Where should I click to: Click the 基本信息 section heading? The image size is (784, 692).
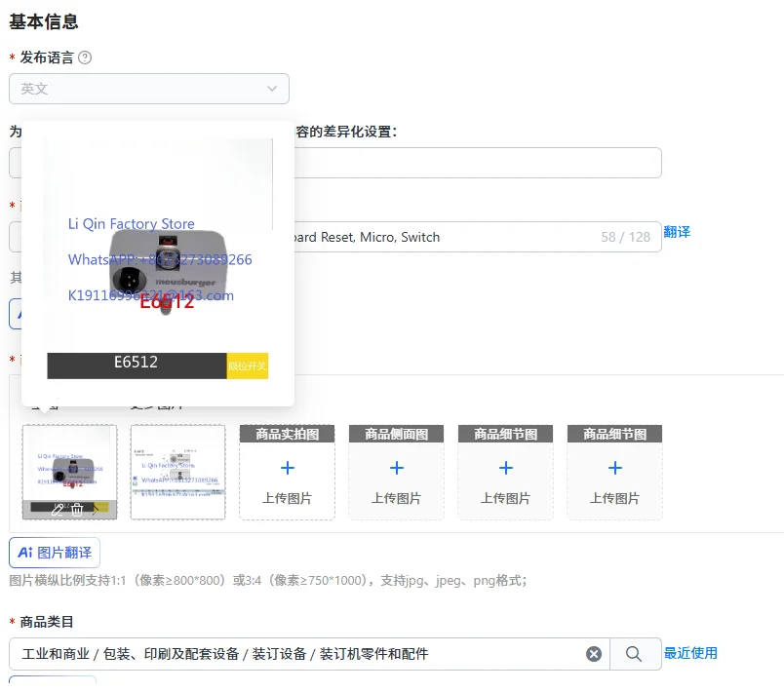click(x=44, y=22)
